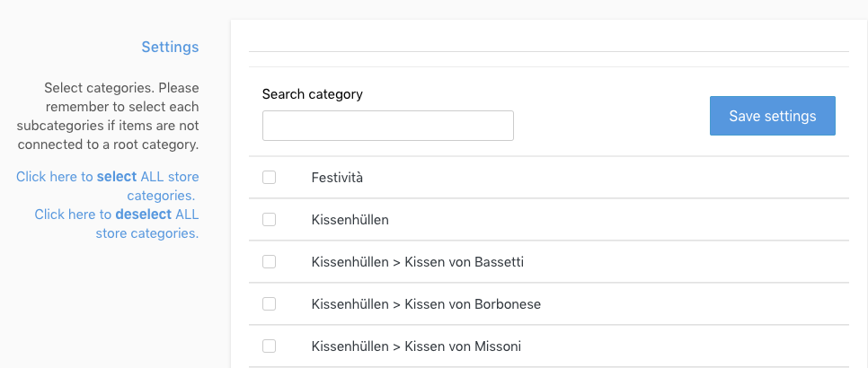The width and height of the screenshot is (868, 368).
Task: Toggle the Kissen von Missoni checkbox
Action: (269, 346)
